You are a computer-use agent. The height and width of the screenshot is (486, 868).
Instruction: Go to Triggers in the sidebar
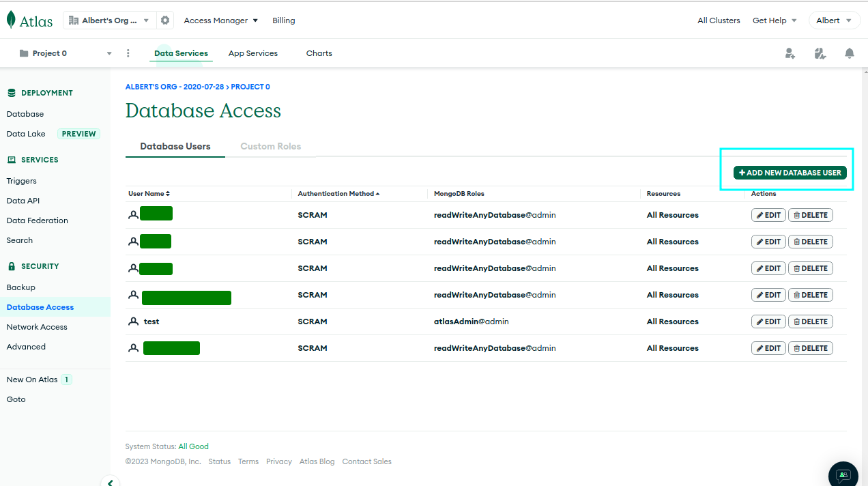(x=22, y=181)
